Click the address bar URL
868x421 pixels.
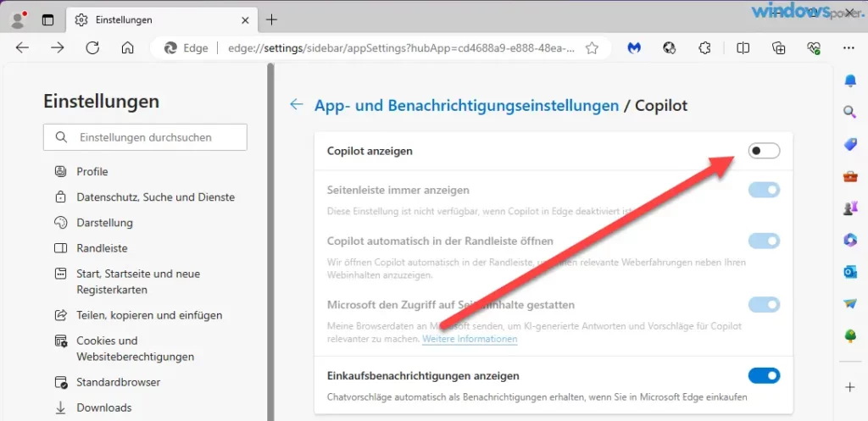[x=401, y=48]
